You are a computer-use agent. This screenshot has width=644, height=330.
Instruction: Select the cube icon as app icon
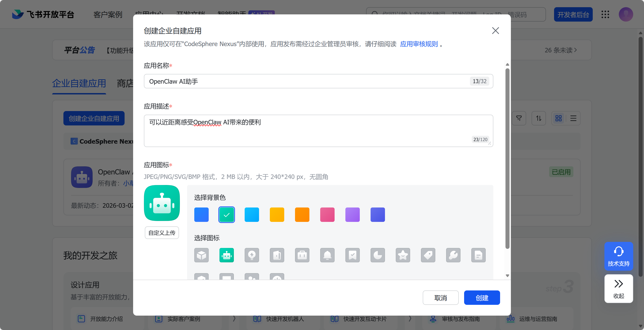pos(201,255)
